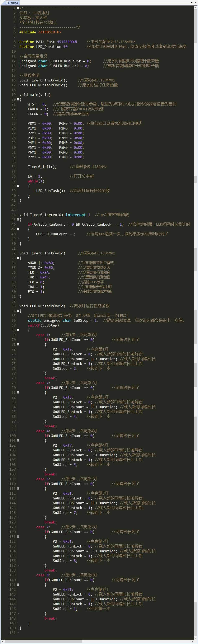Image resolution: width=198 pixels, height=644 pixels.
Task: Click 'Gu8LED_RunCount --;' on line 48
Action: (x=56, y=234)
